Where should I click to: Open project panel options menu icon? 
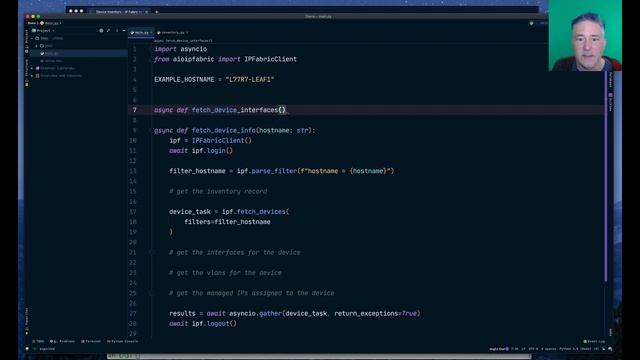click(117, 31)
